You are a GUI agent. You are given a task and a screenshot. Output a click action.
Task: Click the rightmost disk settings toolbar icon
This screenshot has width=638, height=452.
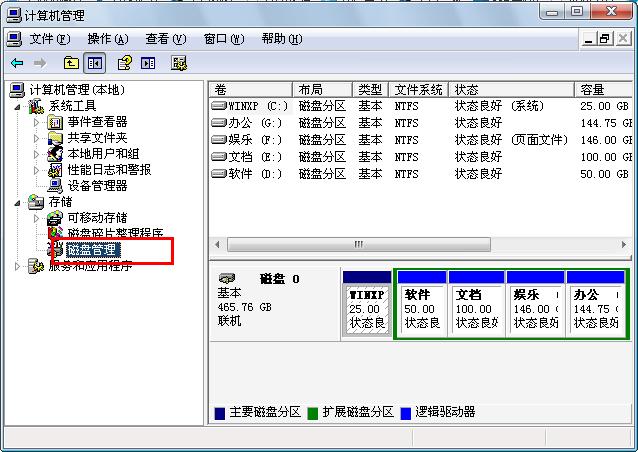pos(179,63)
